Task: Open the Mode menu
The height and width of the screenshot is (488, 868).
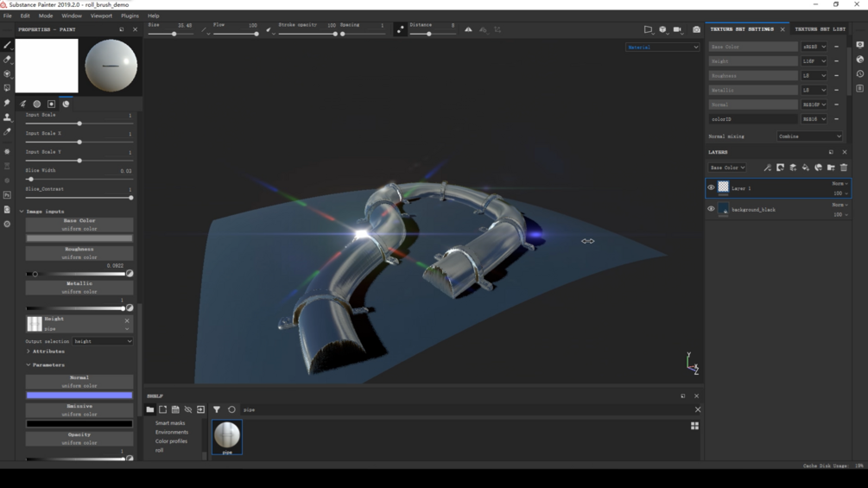Action: (x=46, y=16)
